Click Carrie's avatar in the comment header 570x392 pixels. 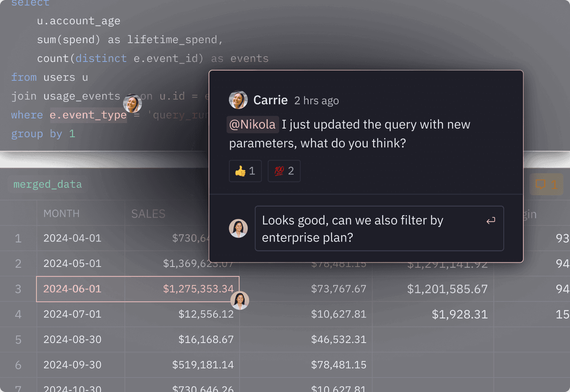point(238,100)
